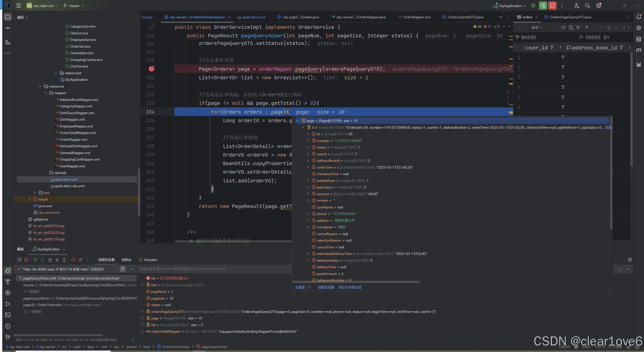Reload orders table data icon

(x=563, y=27)
